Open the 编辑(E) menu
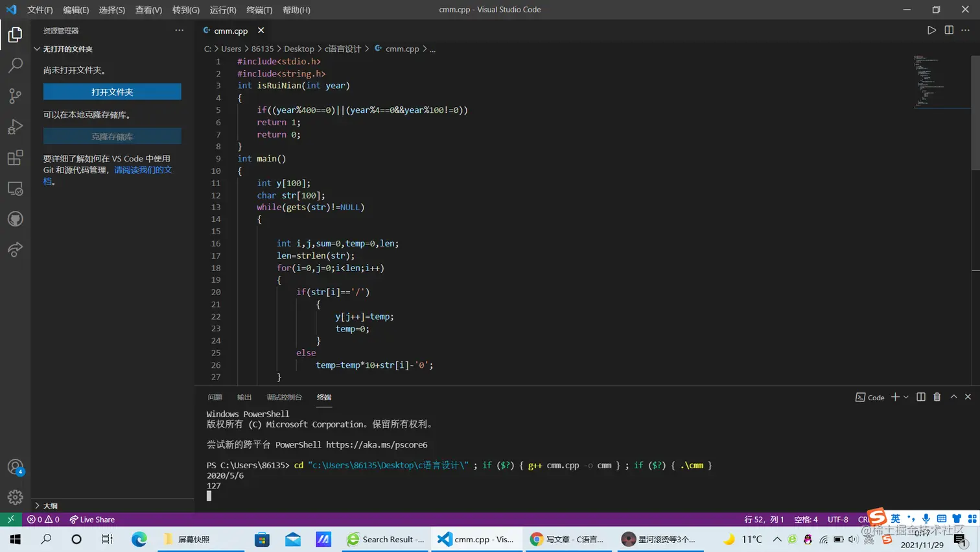Viewport: 980px width, 552px height. (76, 10)
